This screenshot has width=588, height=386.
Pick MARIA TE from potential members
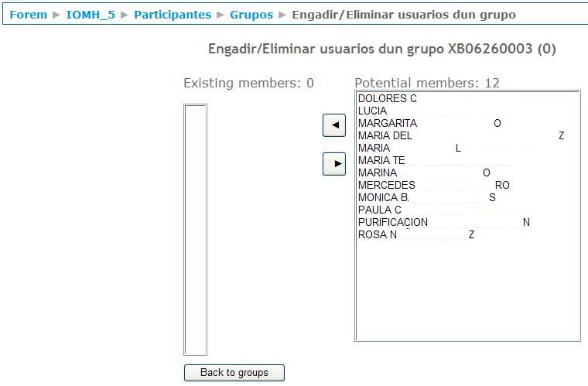tap(381, 161)
